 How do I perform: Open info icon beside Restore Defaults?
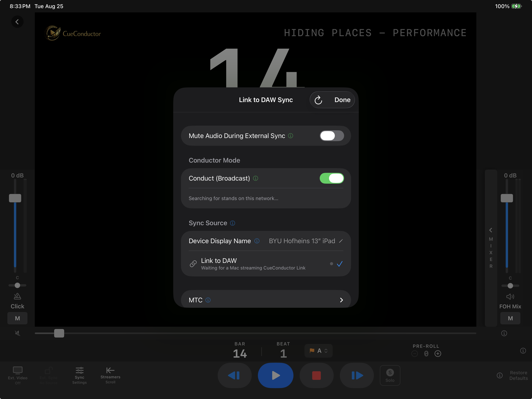click(500, 375)
